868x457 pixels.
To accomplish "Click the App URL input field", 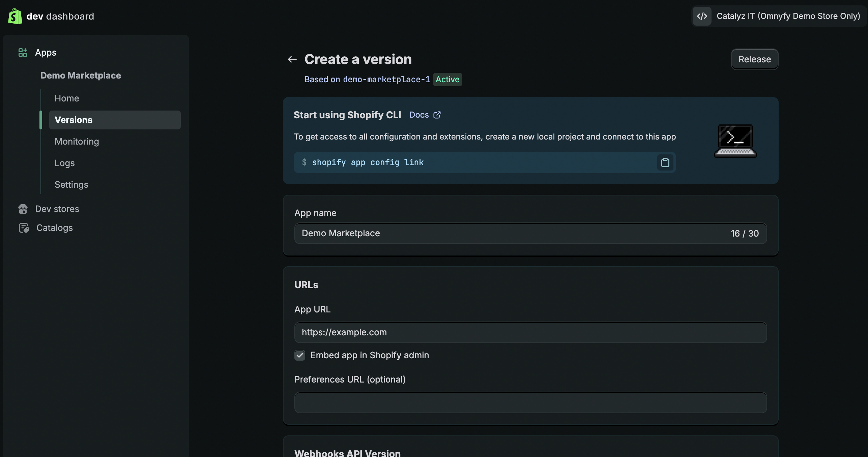I will pos(530,332).
